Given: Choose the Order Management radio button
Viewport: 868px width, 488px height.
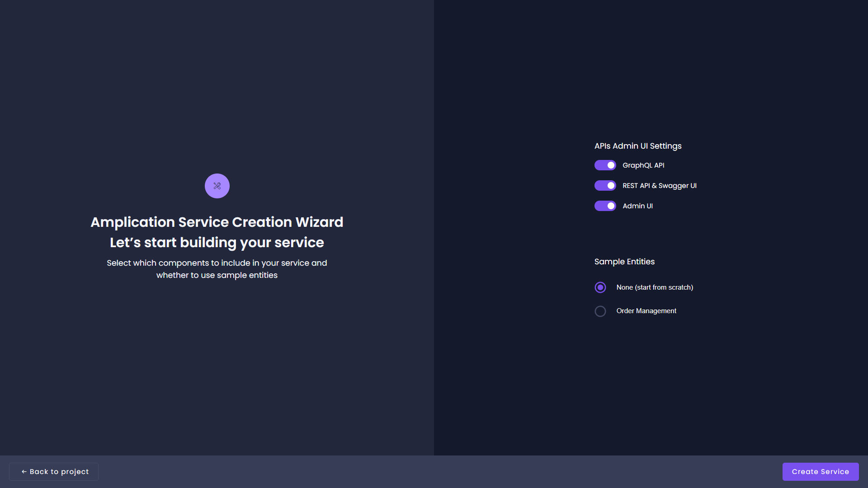Looking at the screenshot, I should coord(600,311).
